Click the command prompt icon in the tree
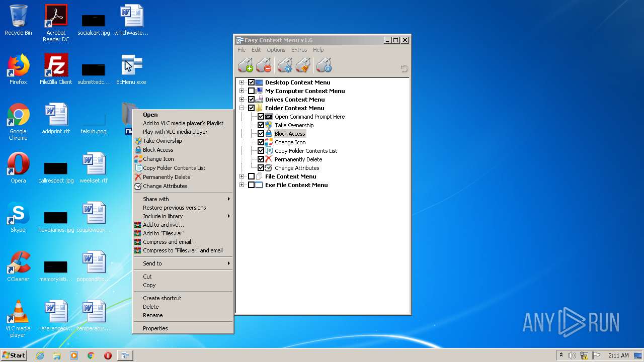644x362 pixels. [269, 117]
